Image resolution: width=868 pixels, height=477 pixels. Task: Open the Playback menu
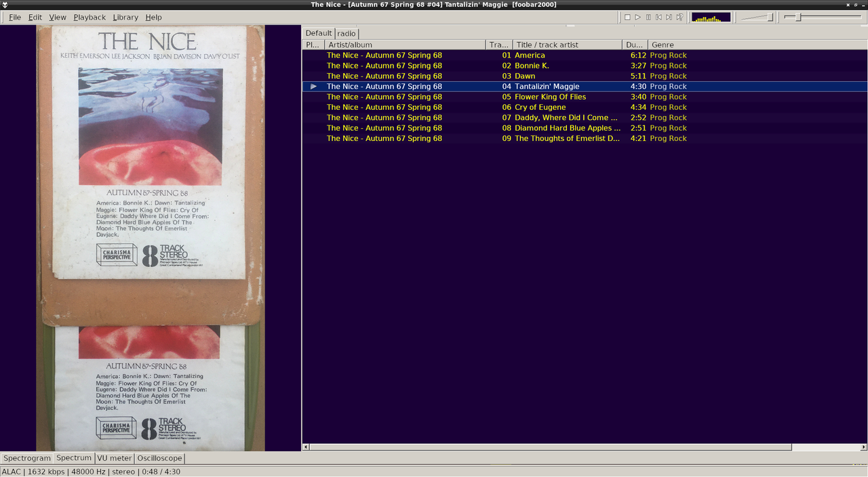pyautogui.click(x=90, y=17)
